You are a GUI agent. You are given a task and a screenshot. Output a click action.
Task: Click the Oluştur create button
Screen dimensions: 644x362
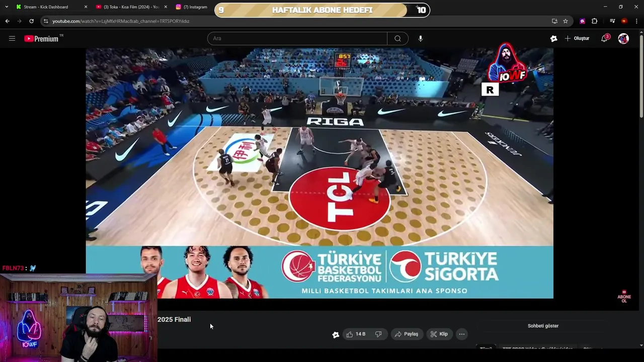click(577, 39)
